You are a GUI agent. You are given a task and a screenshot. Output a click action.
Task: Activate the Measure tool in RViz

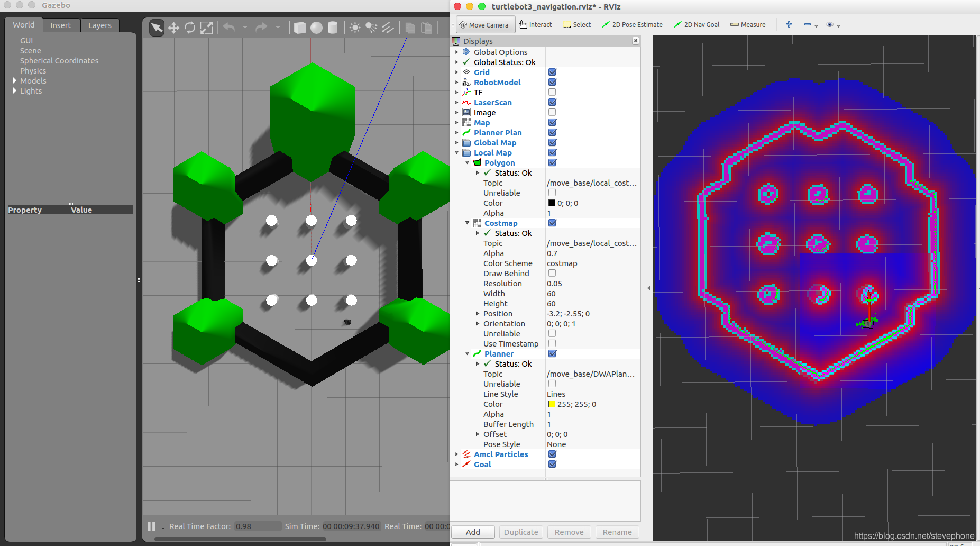pos(748,25)
